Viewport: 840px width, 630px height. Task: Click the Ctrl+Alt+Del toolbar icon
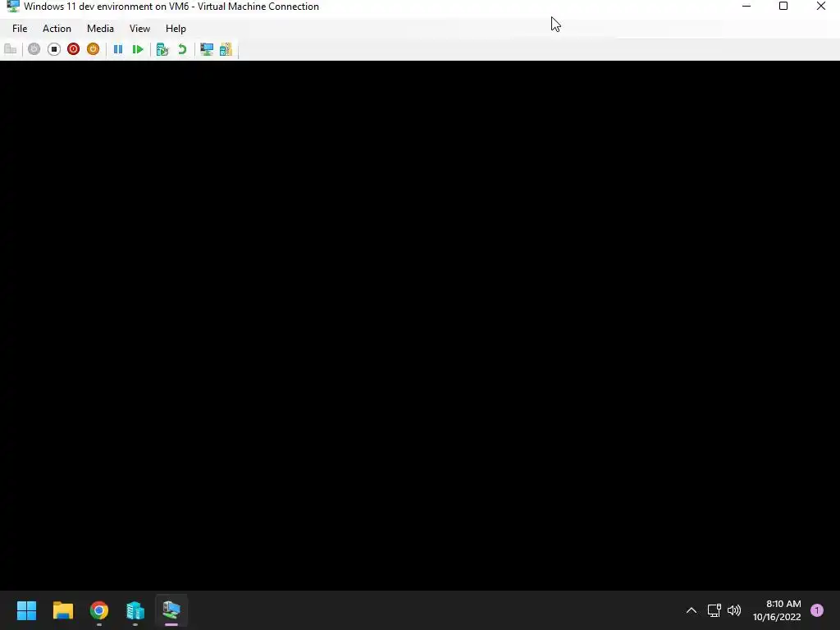(x=10, y=49)
